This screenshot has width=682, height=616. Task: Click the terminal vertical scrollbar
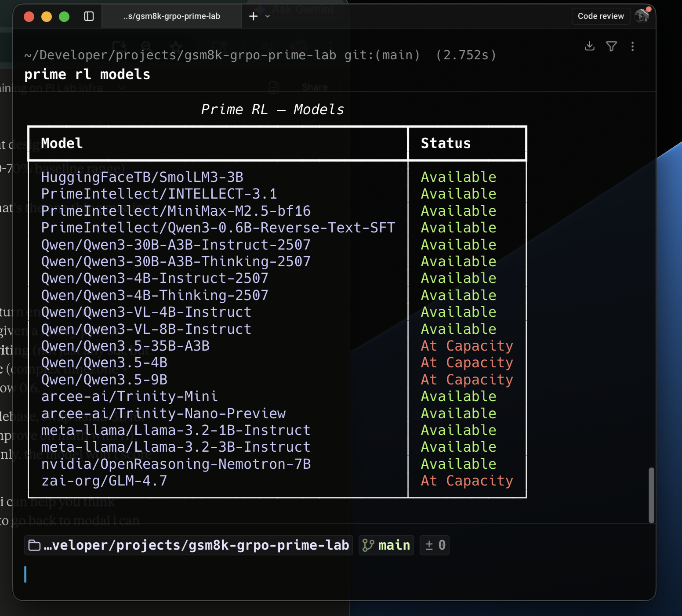pos(651,495)
